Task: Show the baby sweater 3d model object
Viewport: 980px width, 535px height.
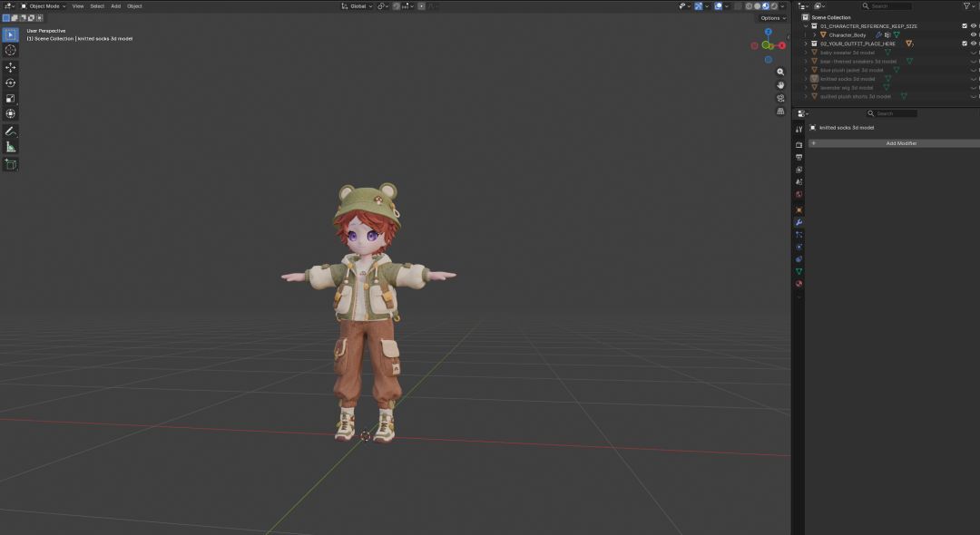Action: [973, 53]
